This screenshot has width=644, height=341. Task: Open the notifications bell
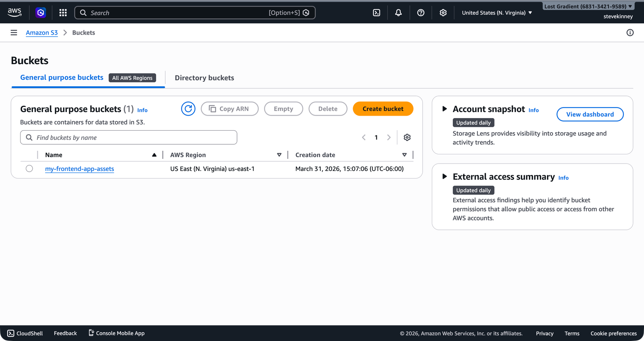tap(398, 13)
